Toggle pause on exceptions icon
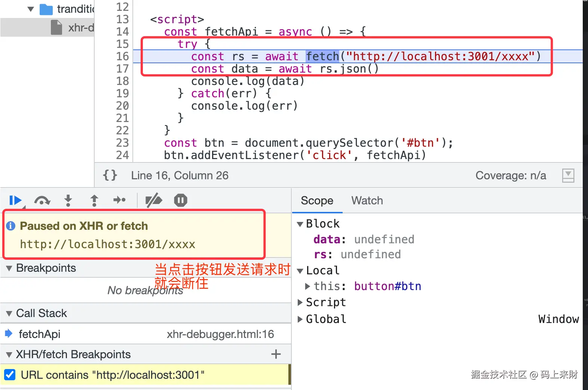Image resolution: width=588 pixels, height=390 pixels. tap(181, 200)
